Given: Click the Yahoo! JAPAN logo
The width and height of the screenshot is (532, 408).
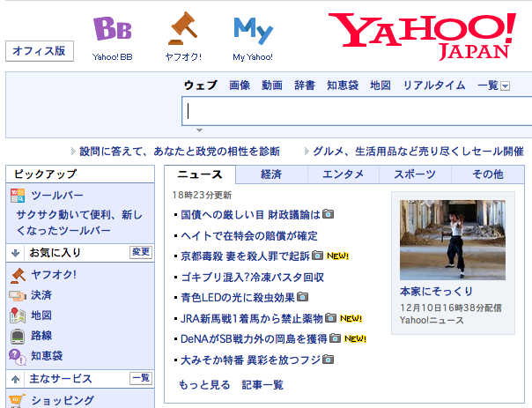Looking at the screenshot, I should (423, 36).
